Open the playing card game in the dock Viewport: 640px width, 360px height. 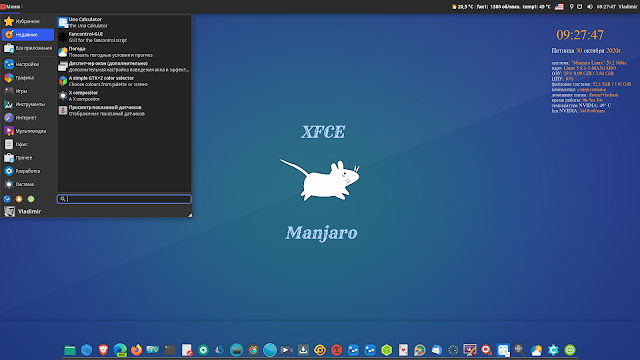pos(403,350)
